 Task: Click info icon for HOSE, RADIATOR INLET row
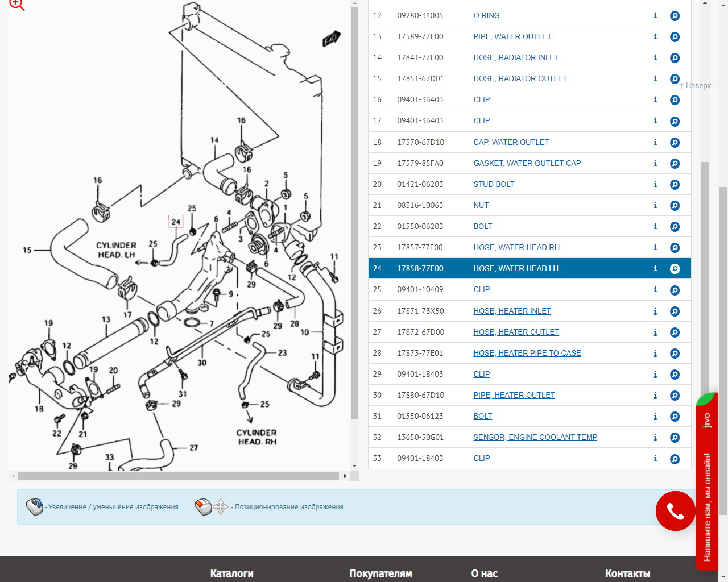655,58
